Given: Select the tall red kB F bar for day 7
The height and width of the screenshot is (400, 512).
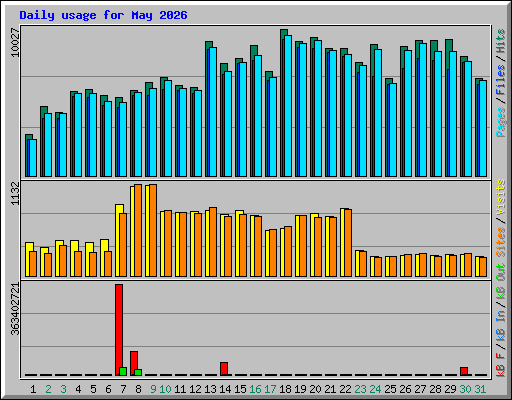Looking at the screenshot, I should tap(119, 330).
